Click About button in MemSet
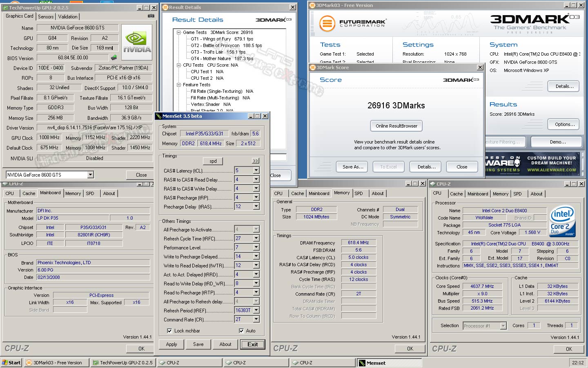Screen dimensions: 588x368 coord(225,344)
